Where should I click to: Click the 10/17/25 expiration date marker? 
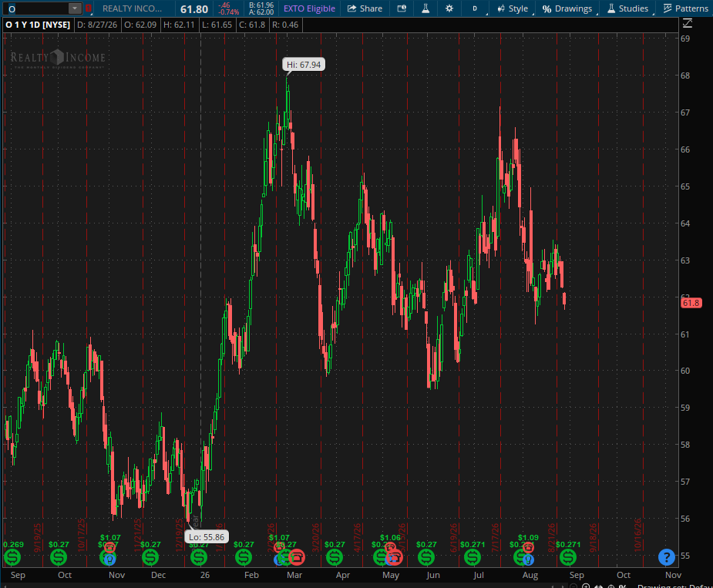(x=82, y=536)
